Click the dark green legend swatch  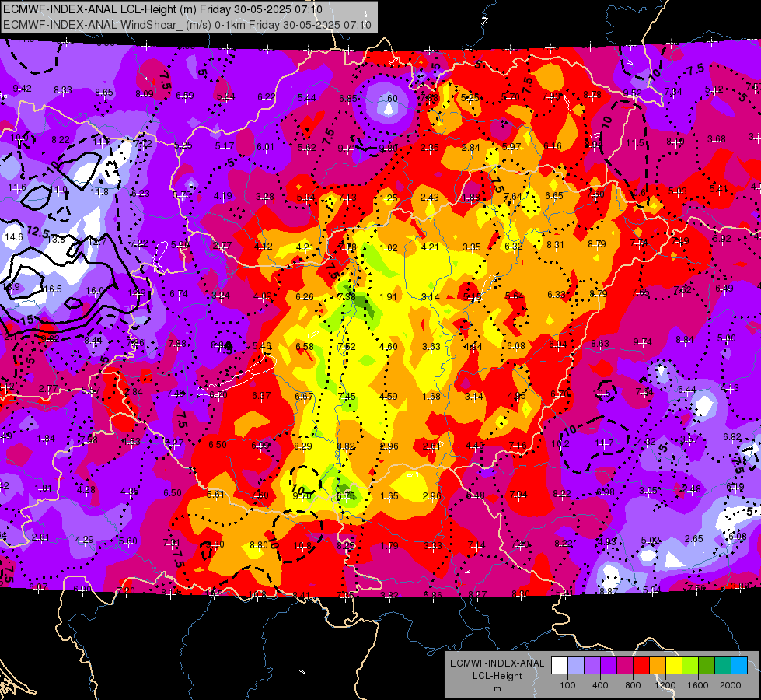pos(706,665)
